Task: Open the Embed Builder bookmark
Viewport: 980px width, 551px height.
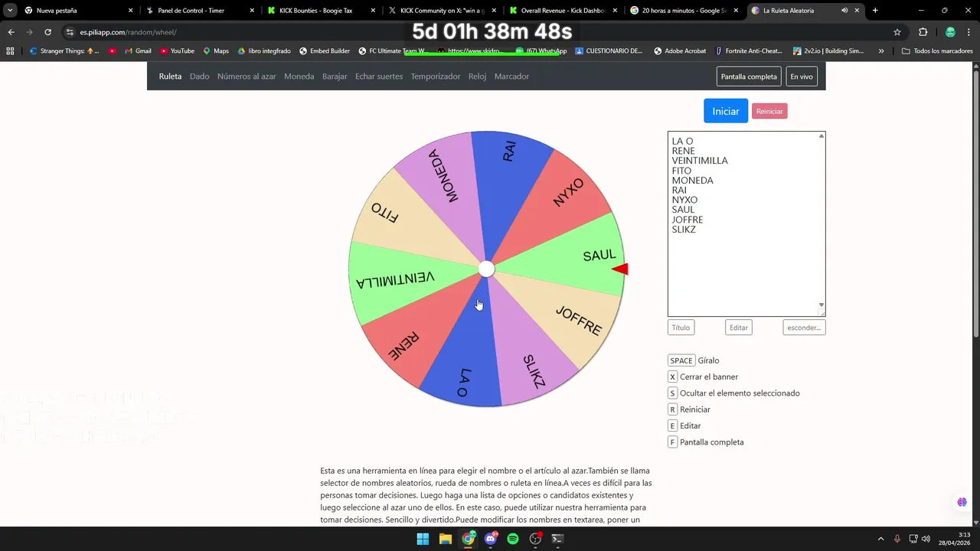Action: point(325,51)
